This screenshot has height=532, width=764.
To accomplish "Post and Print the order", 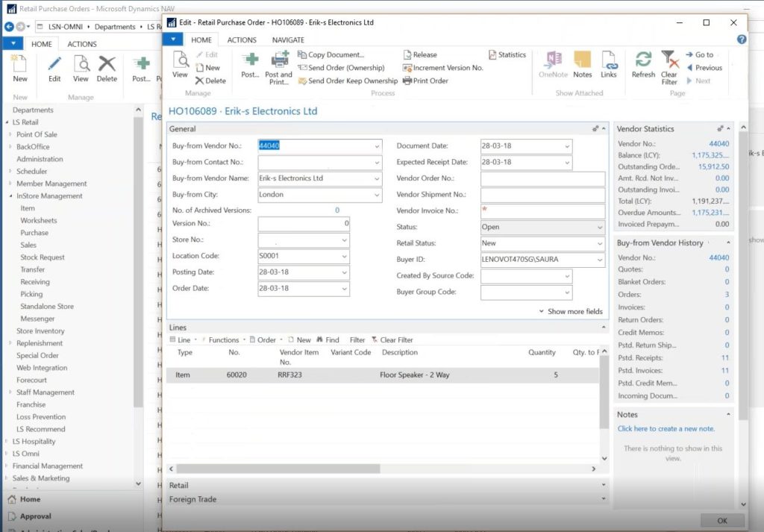I will [x=278, y=67].
